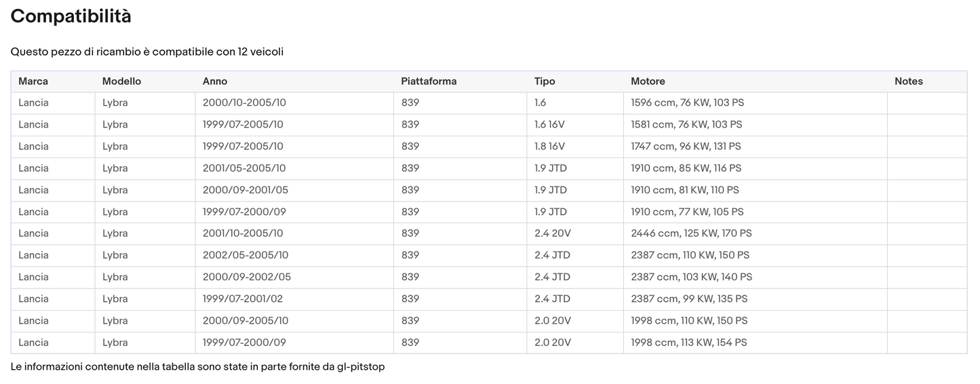
Task: Select the 2000/10-2005/10 year cell
Action: [x=244, y=103]
